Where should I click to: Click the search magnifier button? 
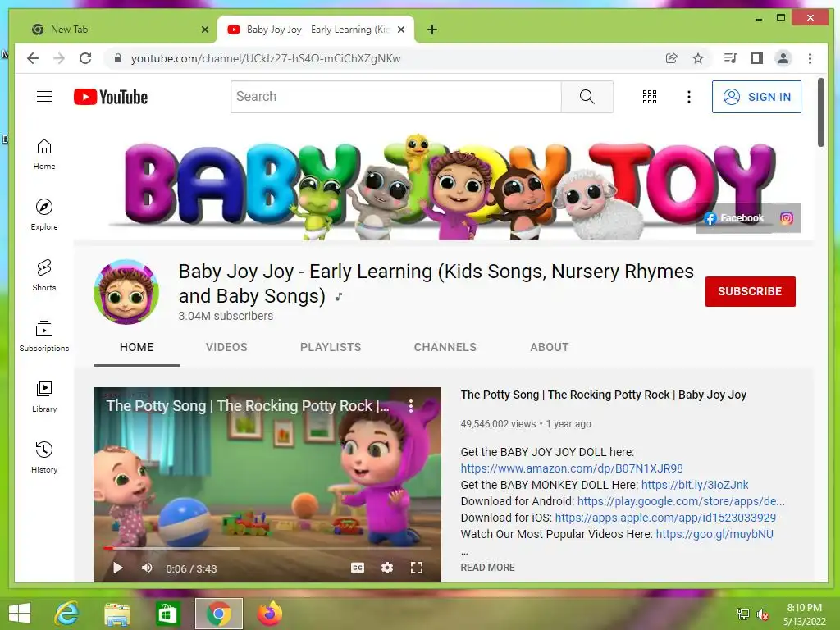click(x=587, y=97)
